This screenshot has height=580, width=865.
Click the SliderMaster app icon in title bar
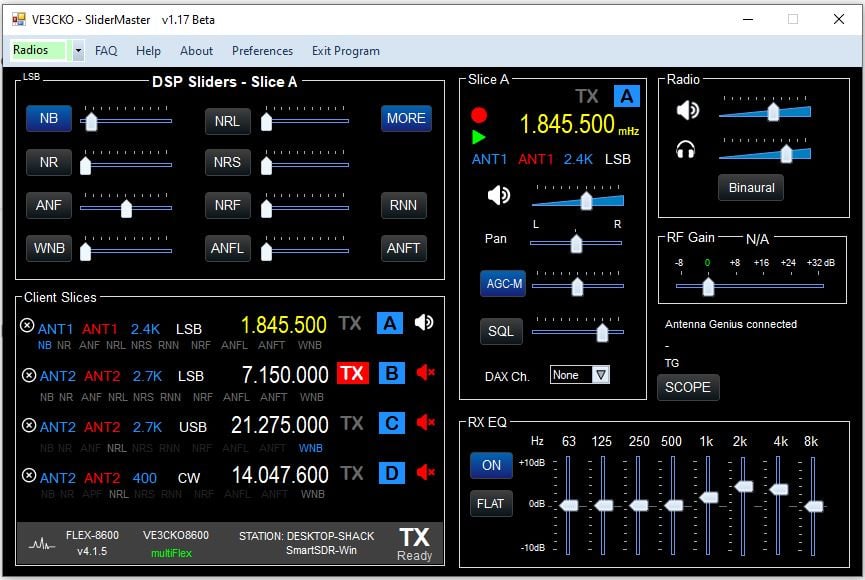click(19, 19)
